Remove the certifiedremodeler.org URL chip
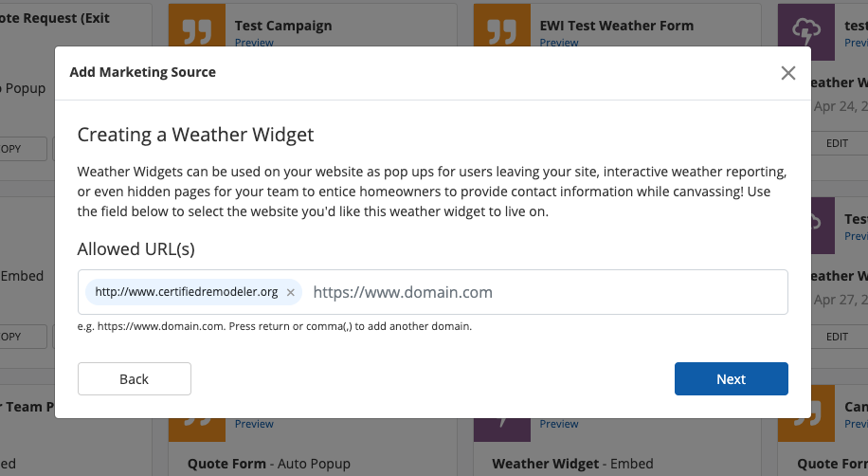This screenshot has height=476, width=868. (291, 292)
